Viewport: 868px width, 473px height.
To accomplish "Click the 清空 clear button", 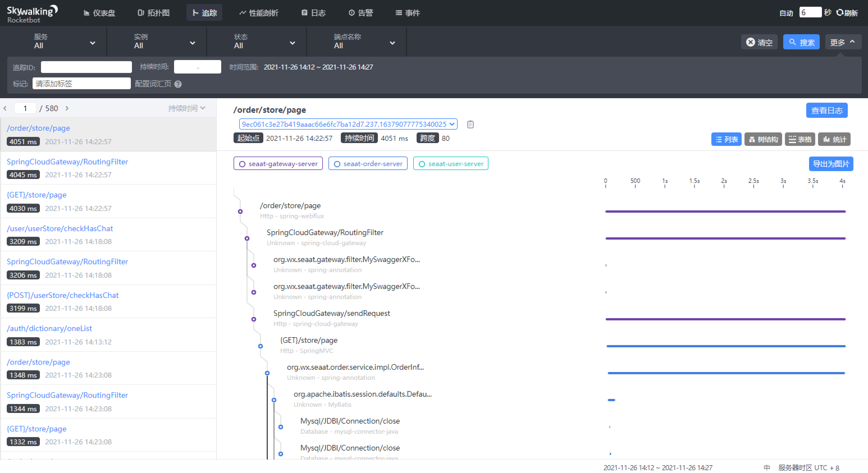I will click(759, 42).
